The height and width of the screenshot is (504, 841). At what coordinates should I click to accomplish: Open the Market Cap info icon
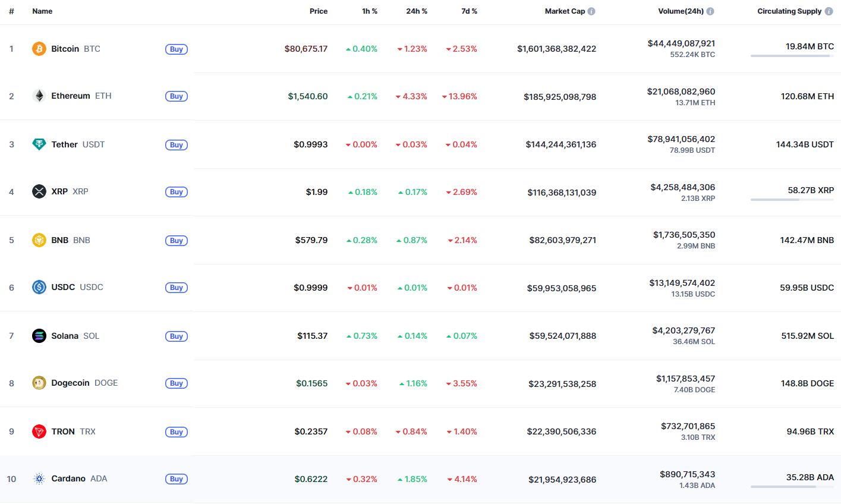(591, 11)
